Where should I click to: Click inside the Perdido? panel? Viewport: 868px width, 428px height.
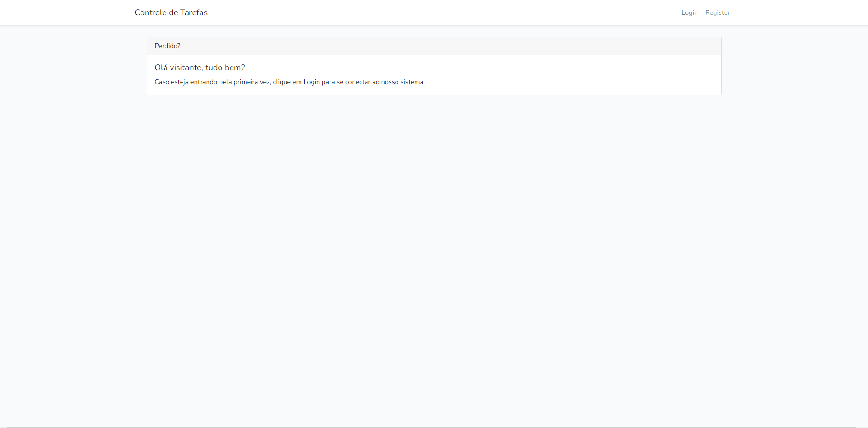434,75
